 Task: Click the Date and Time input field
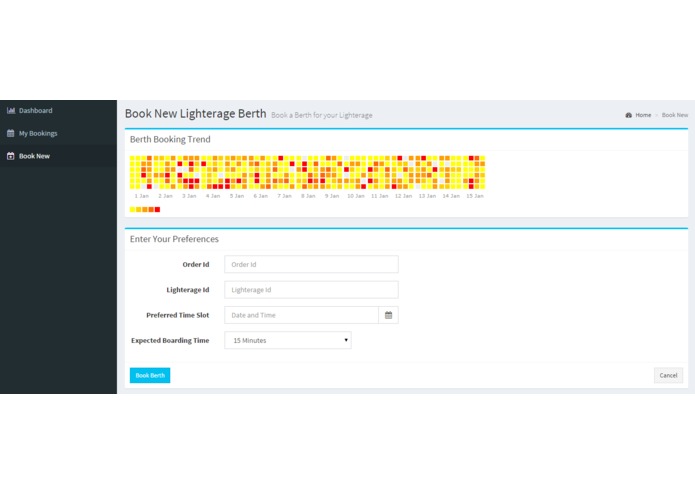301,315
